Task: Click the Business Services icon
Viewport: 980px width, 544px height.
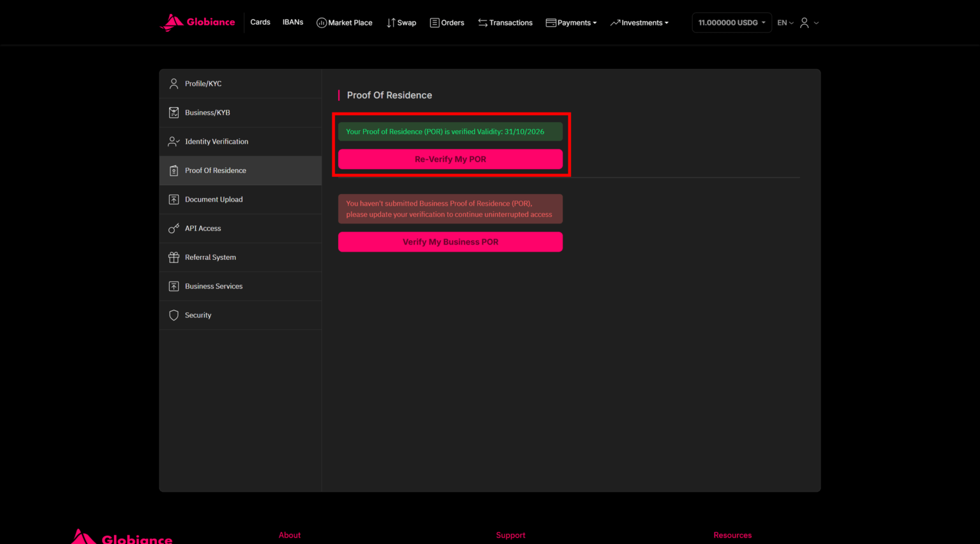Action: 174,287
